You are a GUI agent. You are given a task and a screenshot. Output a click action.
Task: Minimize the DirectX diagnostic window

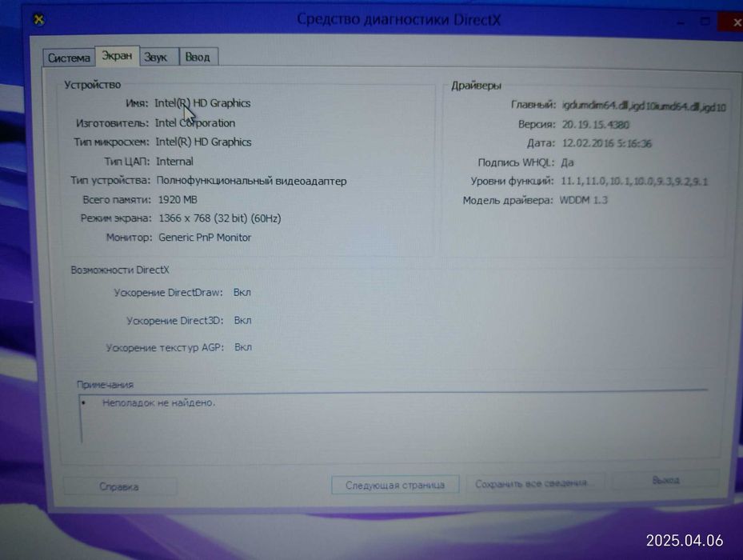[x=681, y=22]
